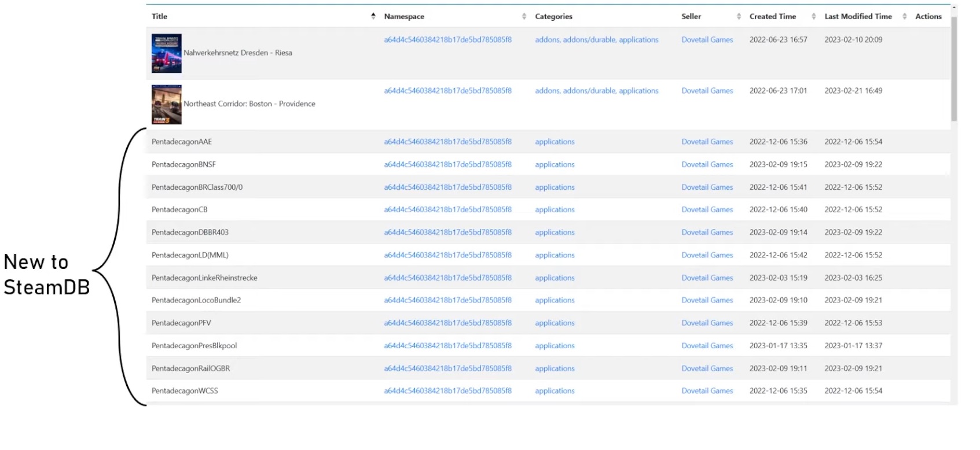Click applications link in PentadecagonAAE row
The height and width of the screenshot is (450, 980).
click(x=555, y=141)
